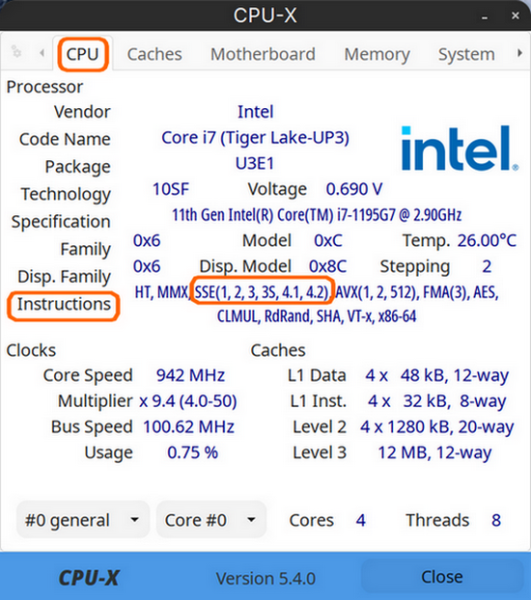Switch to the Memory tab

(x=377, y=54)
